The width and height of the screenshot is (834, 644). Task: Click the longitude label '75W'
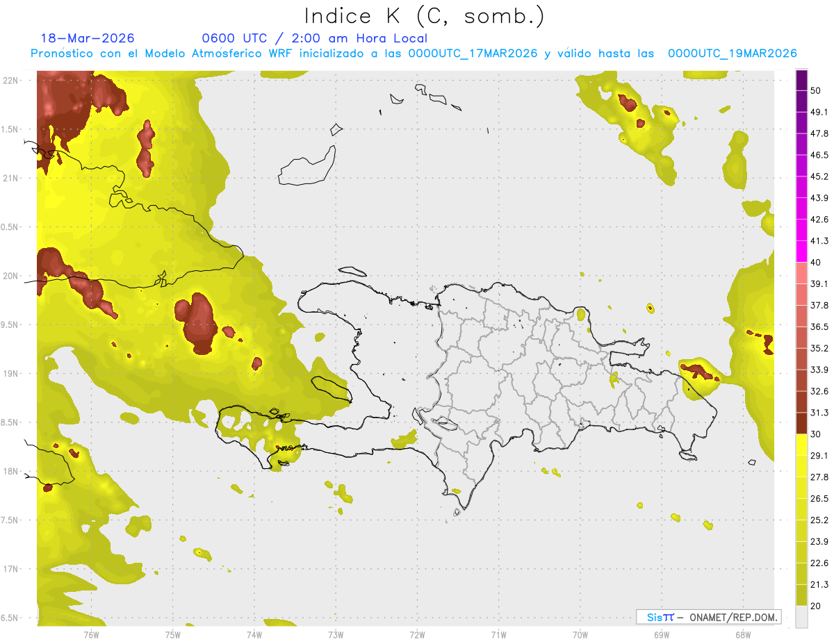pyautogui.click(x=172, y=634)
